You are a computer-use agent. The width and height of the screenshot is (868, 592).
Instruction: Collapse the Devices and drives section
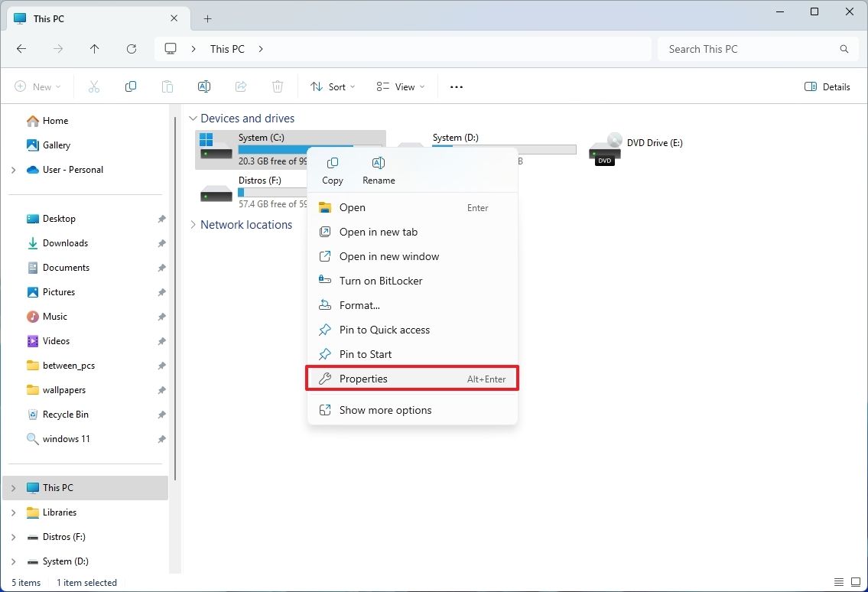(x=193, y=118)
